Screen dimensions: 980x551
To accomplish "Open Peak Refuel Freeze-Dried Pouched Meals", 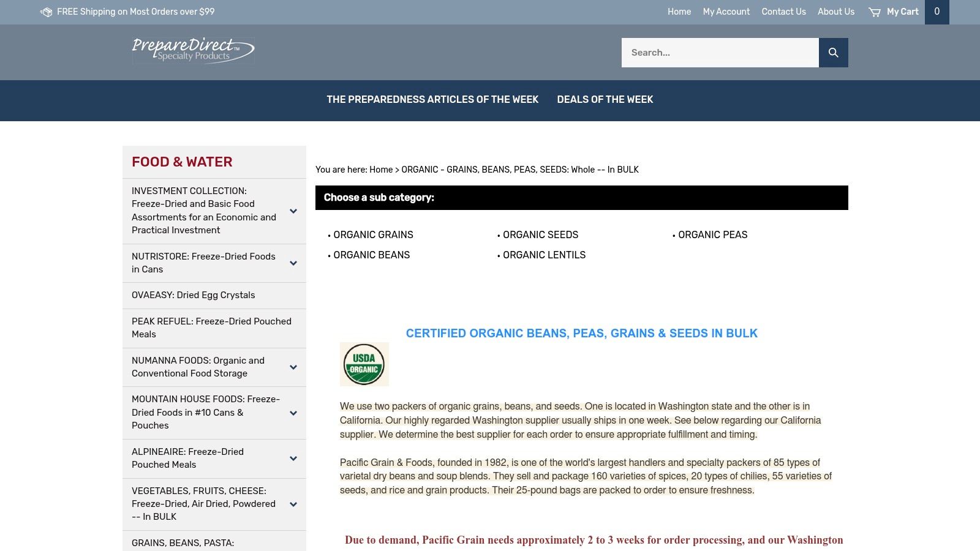I will pyautogui.click(x=211, y=328).
